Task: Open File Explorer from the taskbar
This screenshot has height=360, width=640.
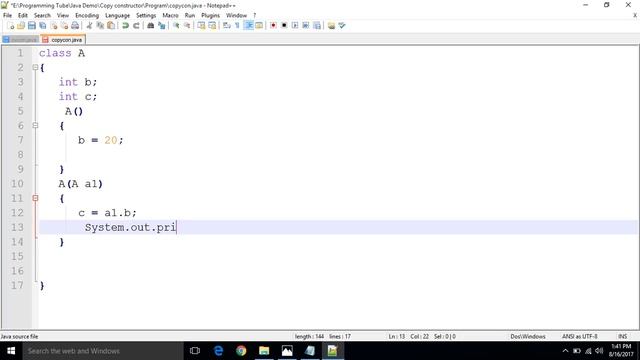Action: click(x=264, y=351)
